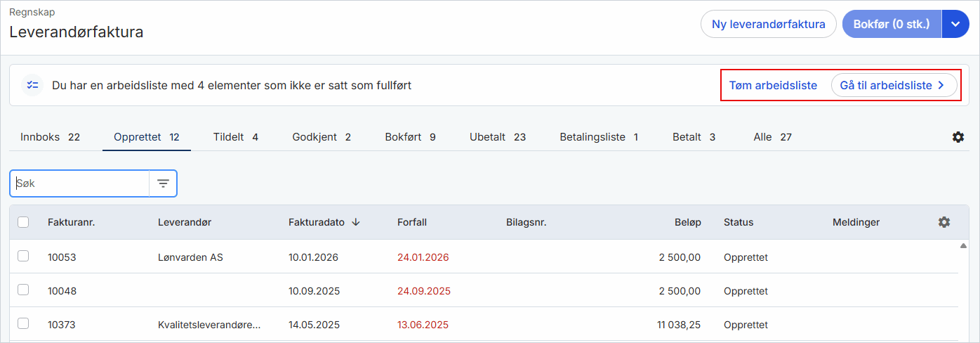This screenshot has height=343, width=980.
Task: Open the Tildelt tab
Action: click(x=236, y=137)
